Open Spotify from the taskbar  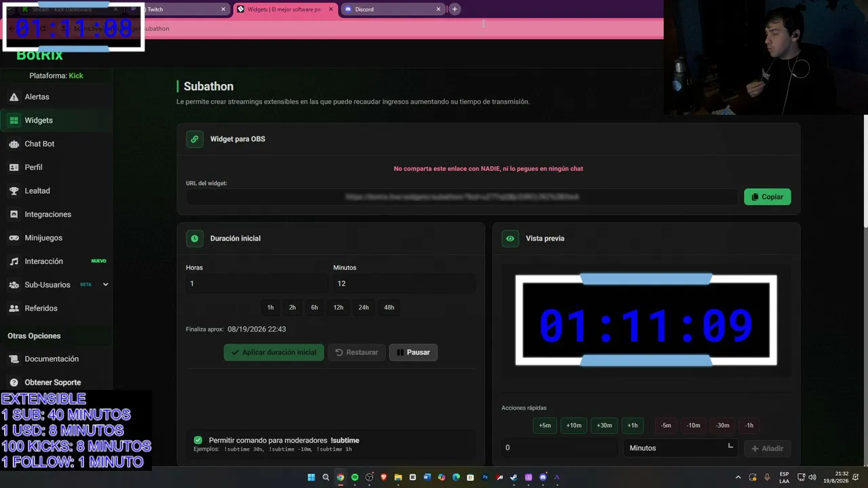355,477
